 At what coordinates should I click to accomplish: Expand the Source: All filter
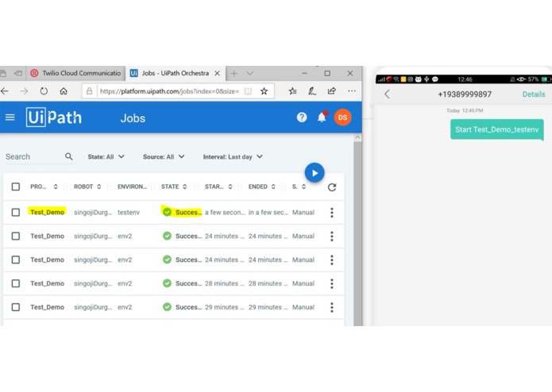pos(164,157)
